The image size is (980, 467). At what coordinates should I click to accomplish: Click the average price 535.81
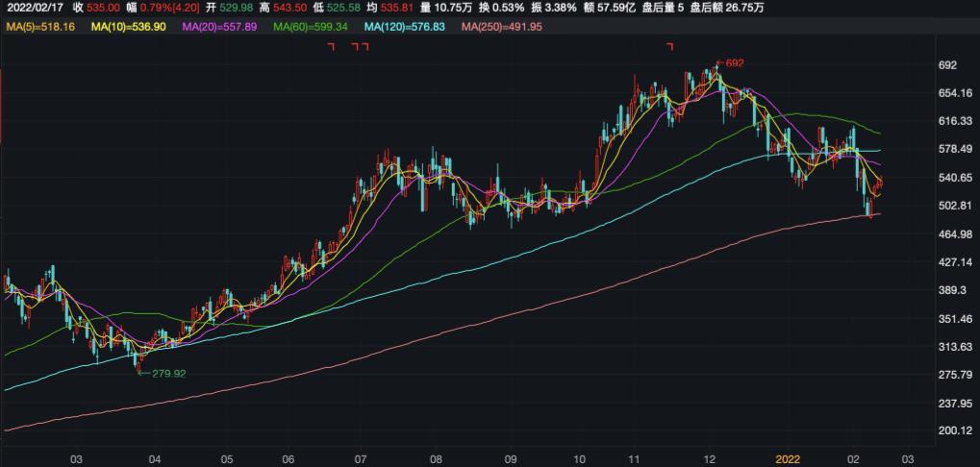[x=398, y=8]
